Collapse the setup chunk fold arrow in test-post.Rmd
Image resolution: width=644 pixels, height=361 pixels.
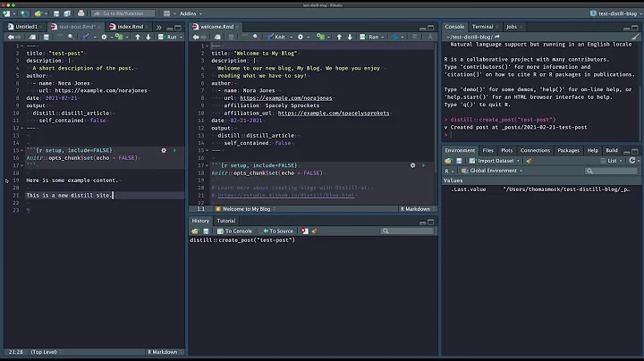[21, 150]
